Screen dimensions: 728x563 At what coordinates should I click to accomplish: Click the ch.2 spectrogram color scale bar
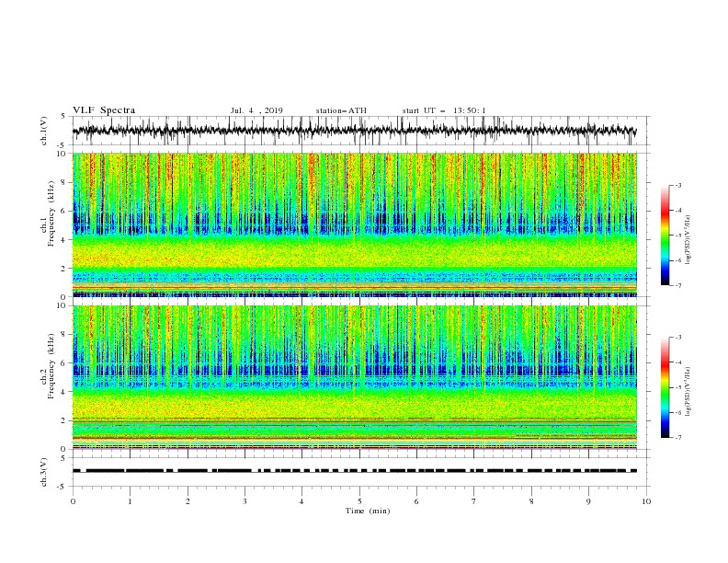(665, 387)
